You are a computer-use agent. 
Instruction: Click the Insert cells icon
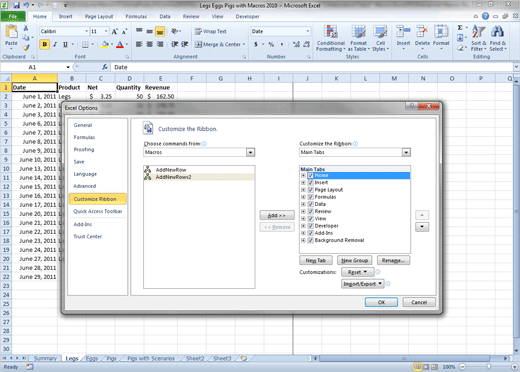403,32
